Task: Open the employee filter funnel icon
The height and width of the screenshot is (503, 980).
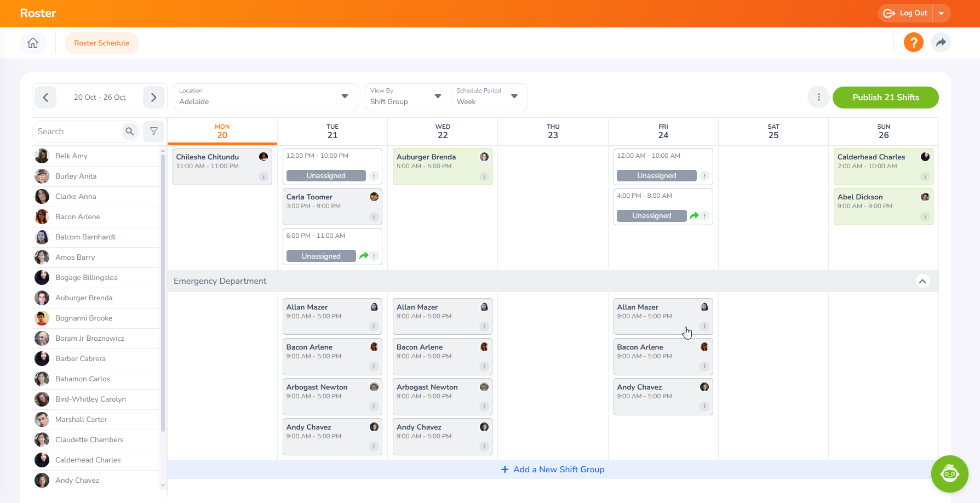Action: pos(154,132)
